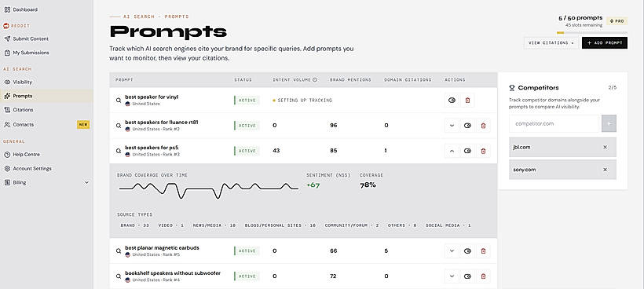Remove jbl.com competitor
The width and height of the screenshot is (644, 289).
coord(605,147)
